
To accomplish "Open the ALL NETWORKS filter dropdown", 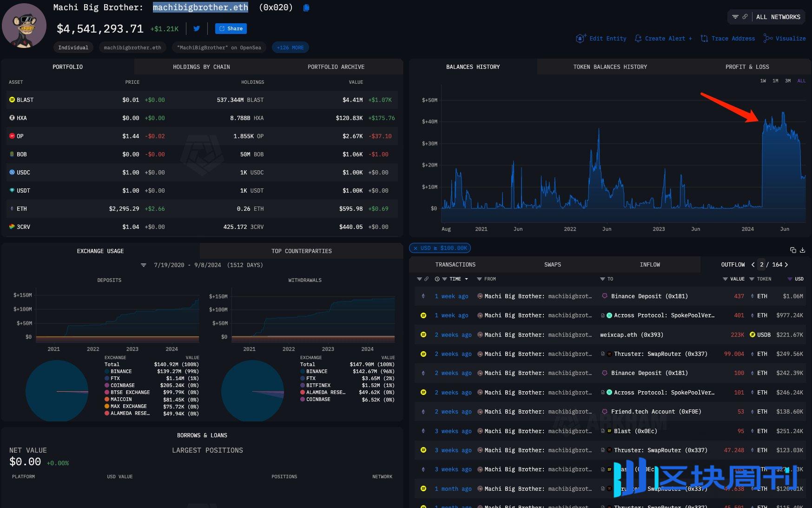I will tap(766, 17).
